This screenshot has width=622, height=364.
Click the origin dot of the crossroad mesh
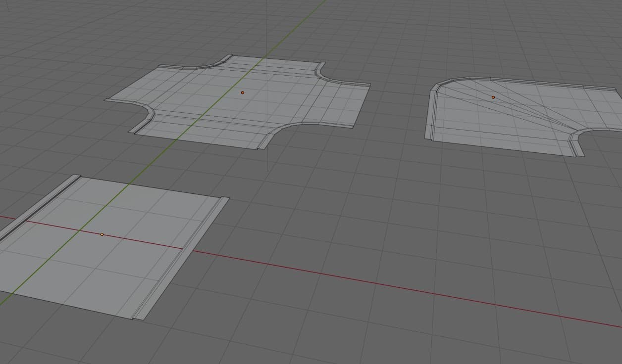(x=243, y=92)
